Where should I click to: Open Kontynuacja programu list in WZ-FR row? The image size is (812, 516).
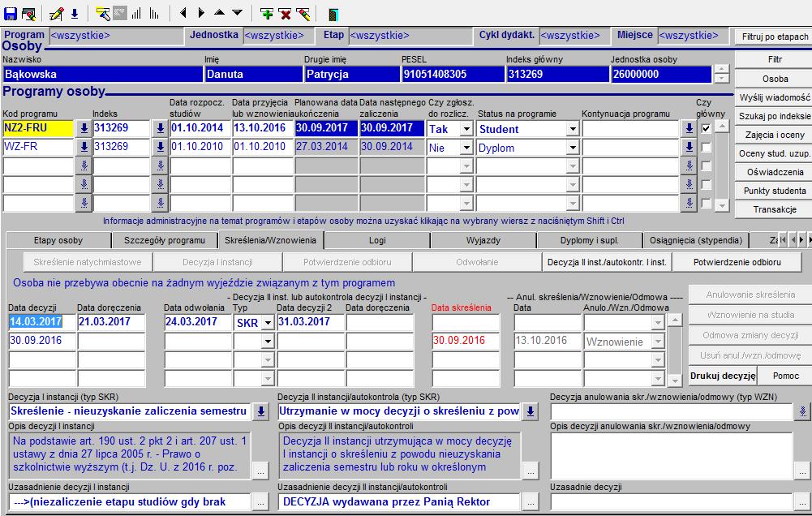pos(688,147)
